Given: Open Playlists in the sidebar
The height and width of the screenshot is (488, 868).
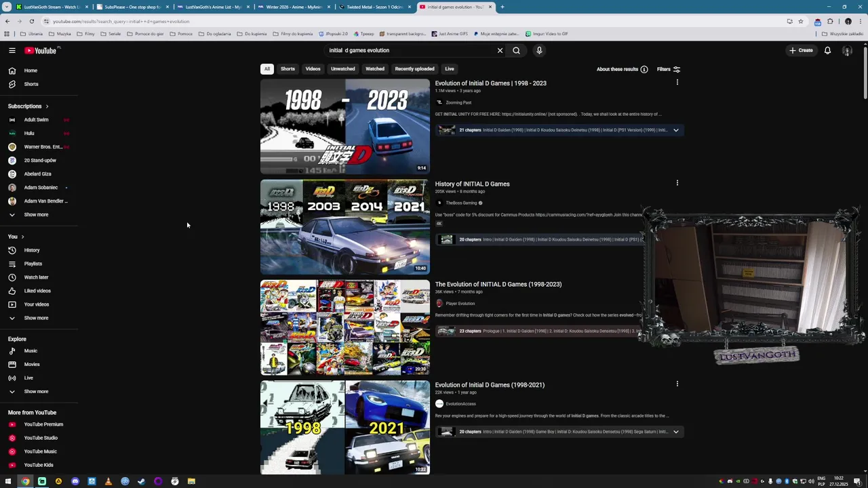Looking at the screenshot, I should coord(33,264).
